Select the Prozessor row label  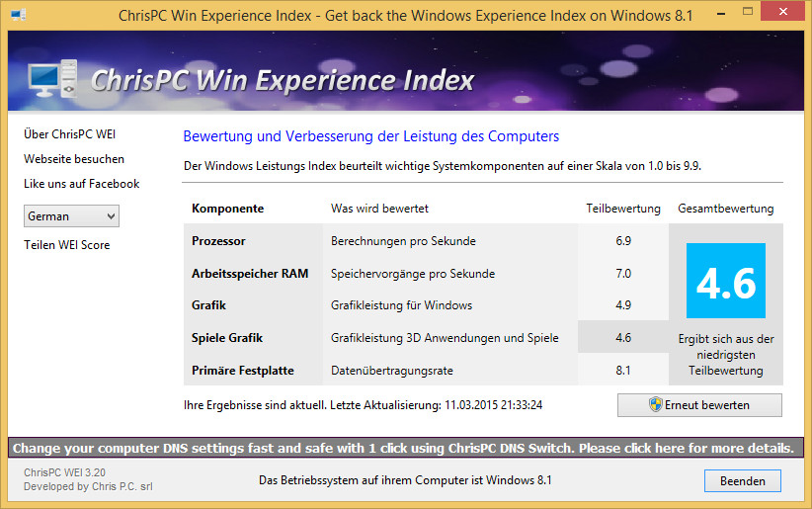point(218,241)
